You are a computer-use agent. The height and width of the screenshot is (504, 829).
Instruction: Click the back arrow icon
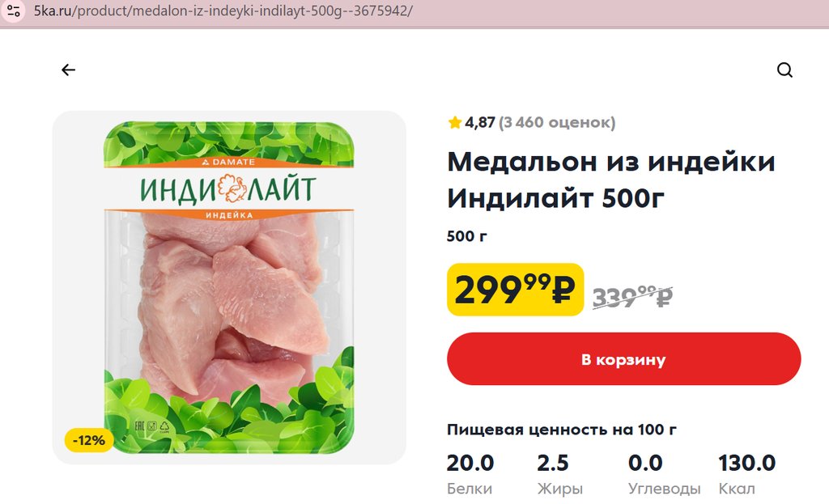[x=68, y=70]
